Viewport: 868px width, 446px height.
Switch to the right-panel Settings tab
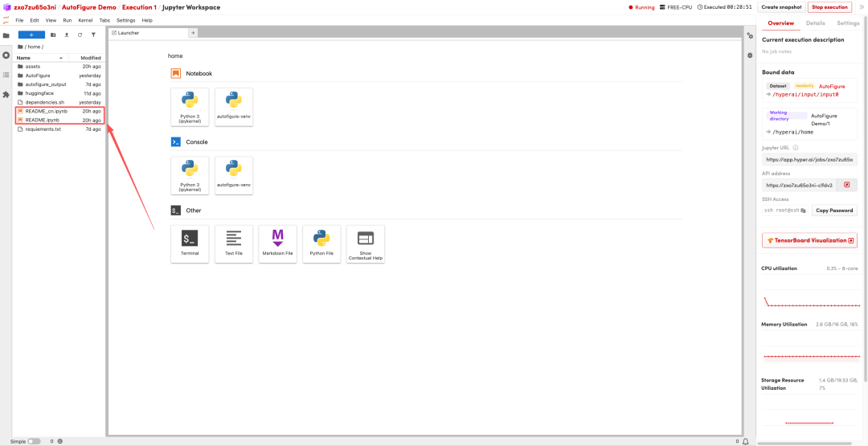848,23
